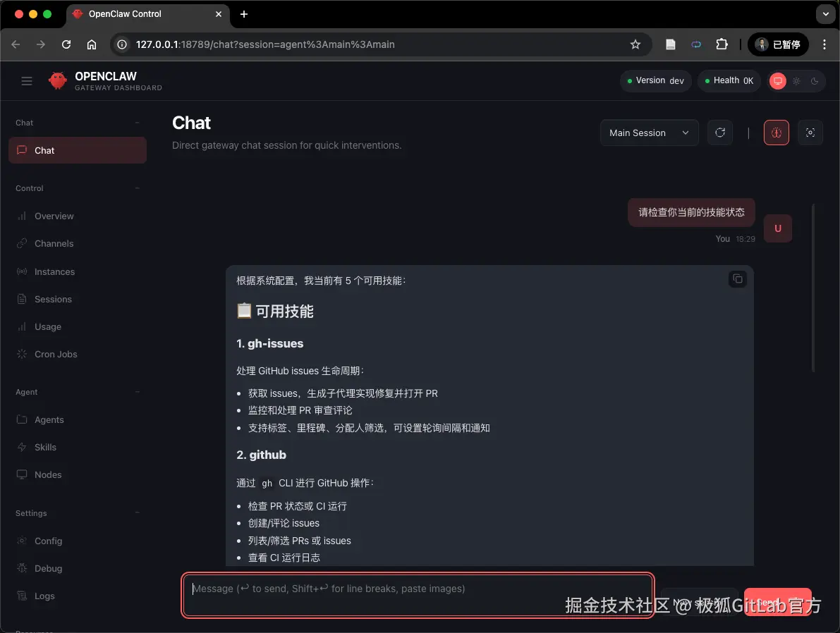Viewport: 840px width, 633px height.
Task: Collapse the Agent sidebar section
Action: click(x=78, y=392)
